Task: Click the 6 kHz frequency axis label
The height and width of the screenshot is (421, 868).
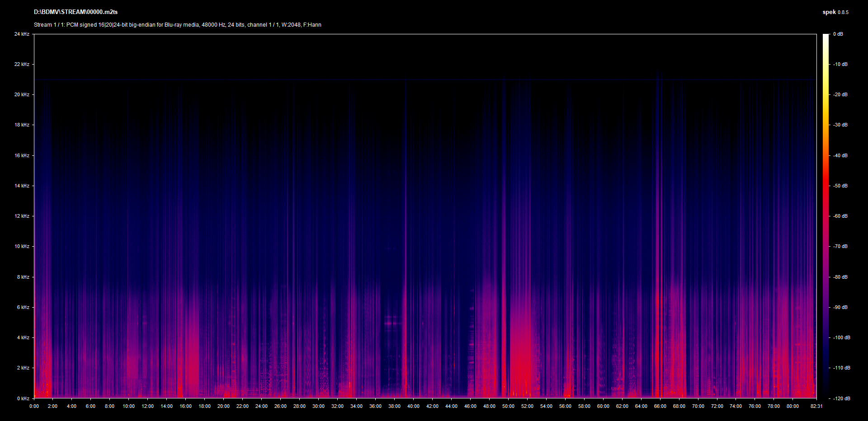Action: 23,307
